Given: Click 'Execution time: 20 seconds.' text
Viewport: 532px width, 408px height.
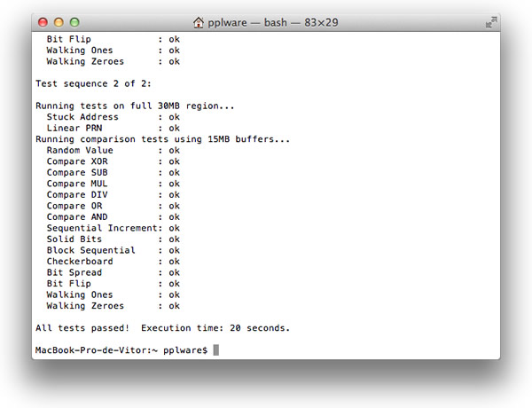Looking at the screenshot, I should coord(215,328).
